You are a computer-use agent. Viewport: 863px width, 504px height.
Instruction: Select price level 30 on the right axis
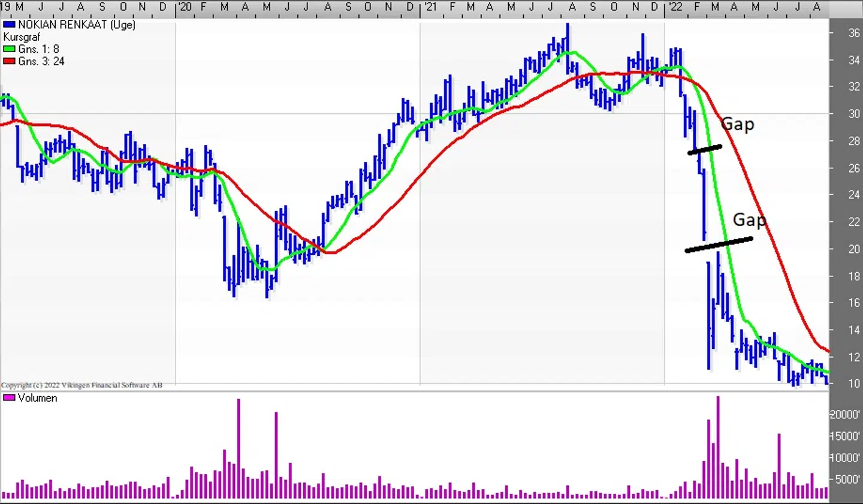pyautogui.click(x=854, y=114)
